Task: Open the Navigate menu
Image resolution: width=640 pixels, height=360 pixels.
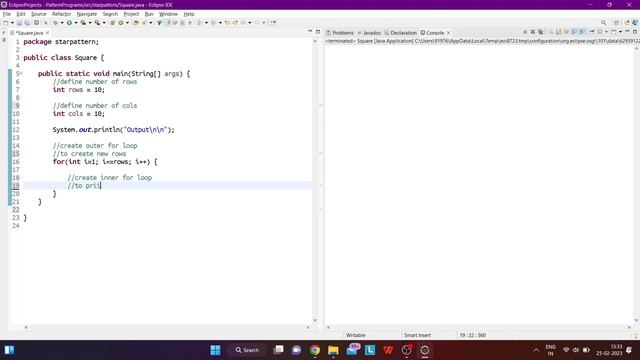Action: tap(87, 14)
